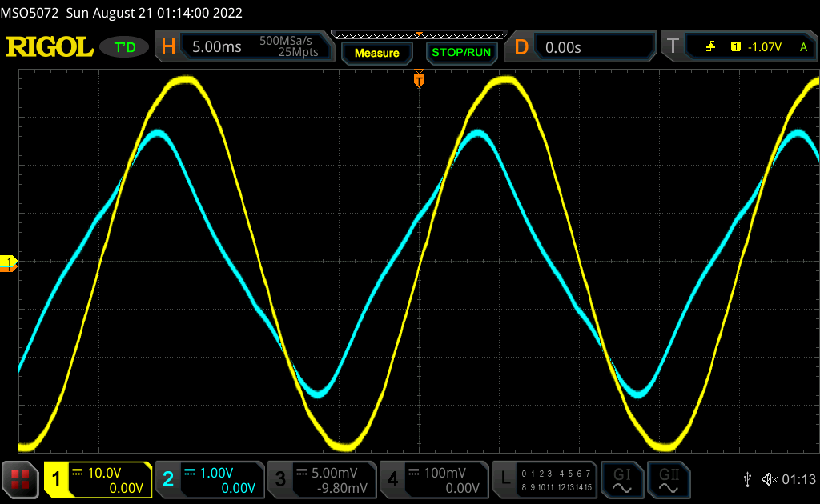Open the channel 4 100mV menu
This screenshot has height=504, width=820.
pyautogui.click(x=433, y=479)
